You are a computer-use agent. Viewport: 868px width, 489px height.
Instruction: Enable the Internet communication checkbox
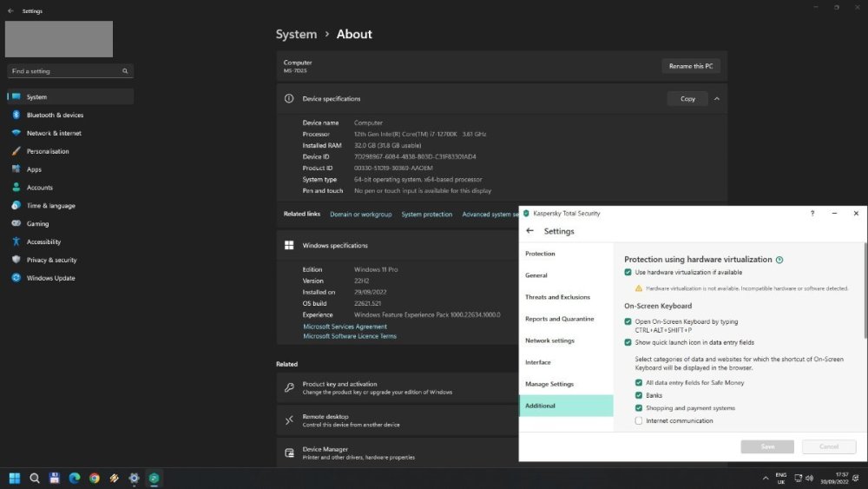tap(639, 420)
